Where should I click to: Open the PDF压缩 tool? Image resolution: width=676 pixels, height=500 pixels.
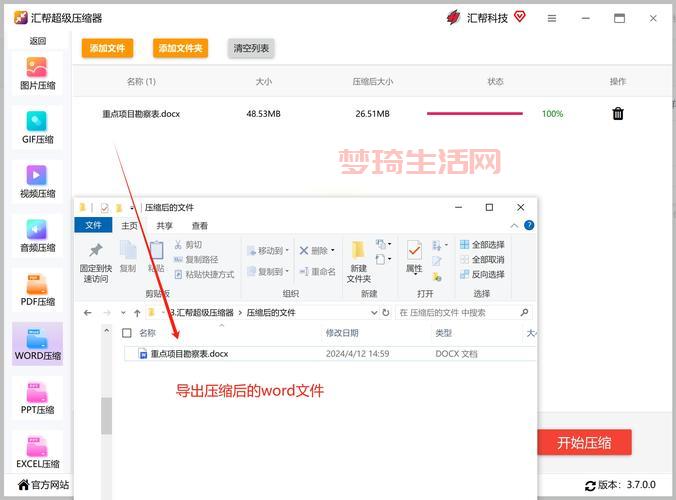point(38,290)
